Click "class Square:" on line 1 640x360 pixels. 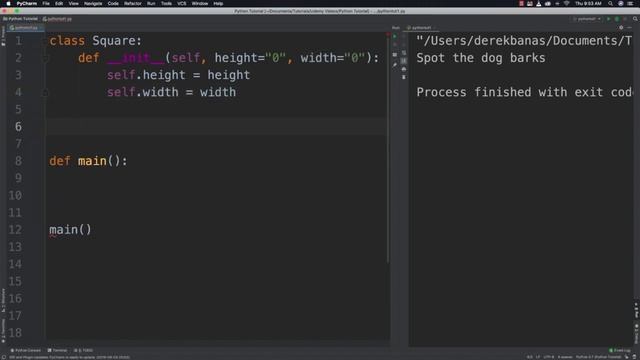click(96, 41)
